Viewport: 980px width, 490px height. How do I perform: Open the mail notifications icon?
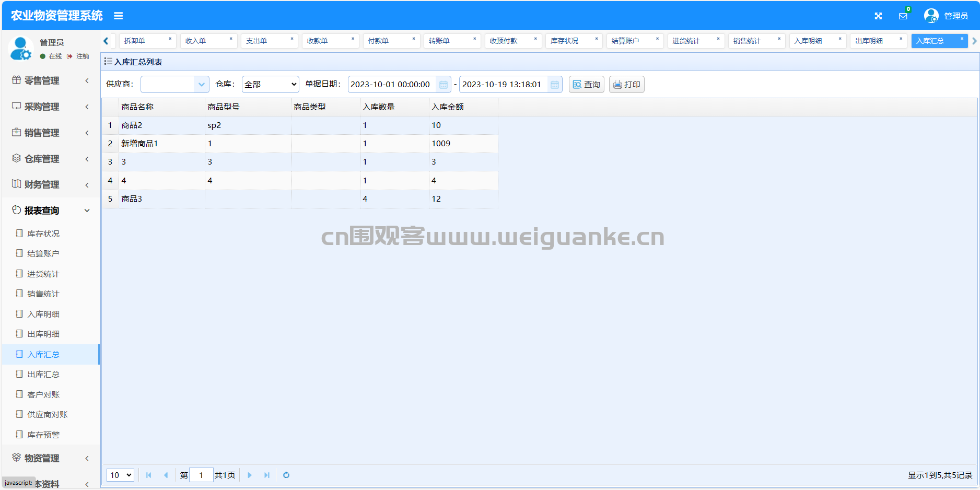[x=903, y=16]
